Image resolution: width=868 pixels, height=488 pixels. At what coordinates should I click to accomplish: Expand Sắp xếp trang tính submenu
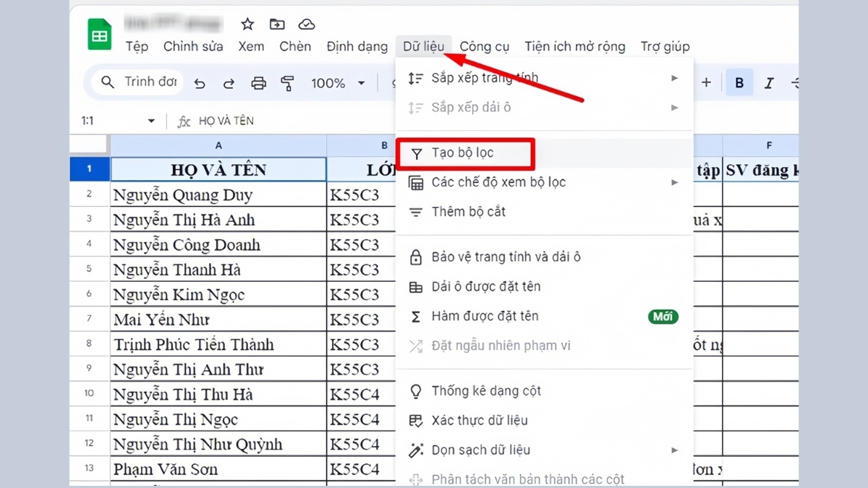(x=545, y=77)
